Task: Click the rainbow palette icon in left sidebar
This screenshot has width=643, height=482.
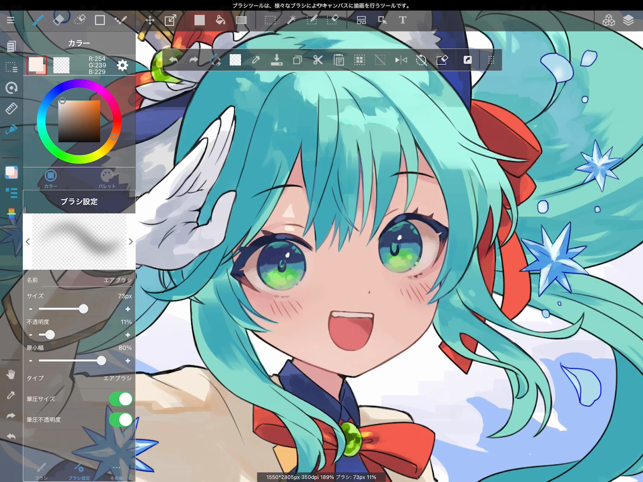Action: 11,214
